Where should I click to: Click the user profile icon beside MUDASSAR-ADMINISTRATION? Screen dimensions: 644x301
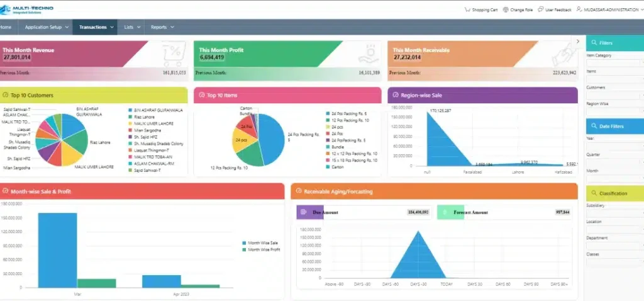pos(579,10)
